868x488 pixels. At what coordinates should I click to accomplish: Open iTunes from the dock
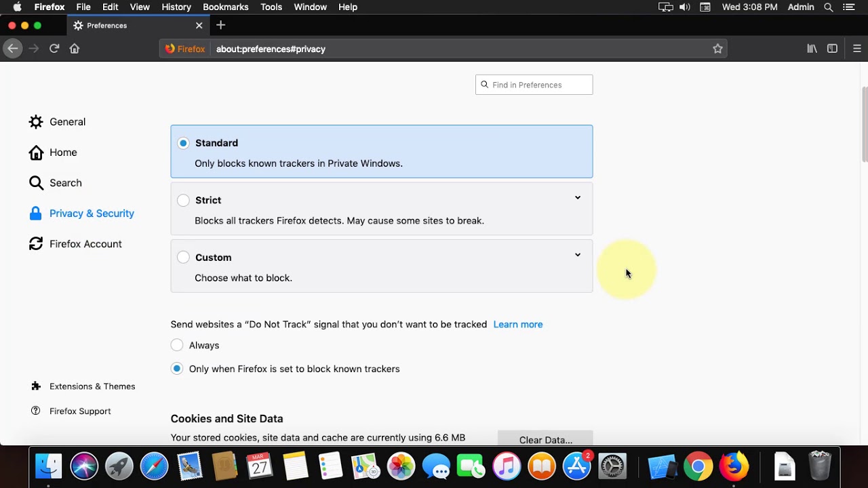coord(507,466)
